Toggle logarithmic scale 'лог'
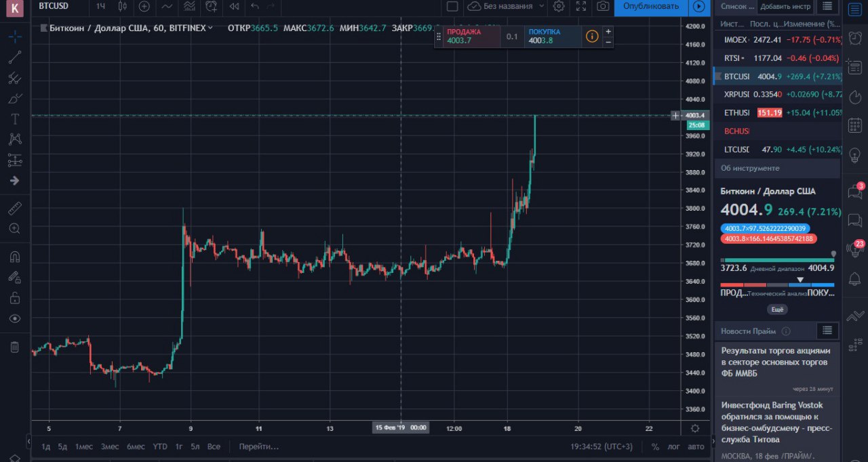 [x=673, y=446]
